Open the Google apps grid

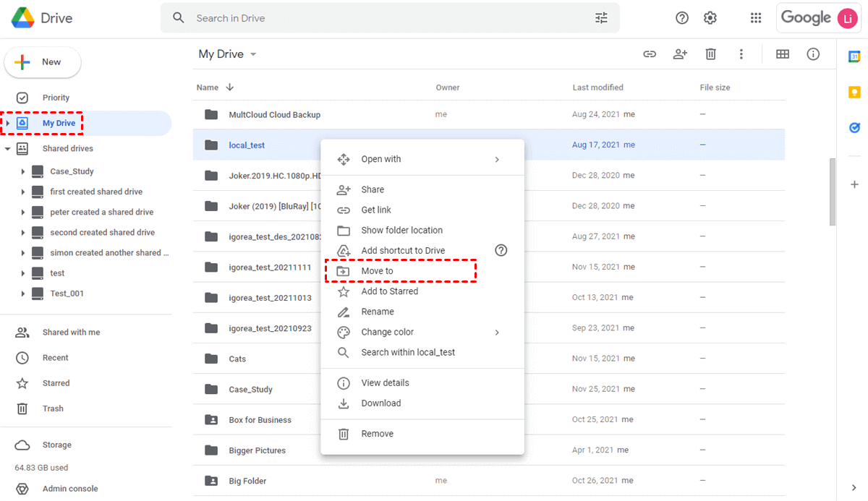pos(756,18)
